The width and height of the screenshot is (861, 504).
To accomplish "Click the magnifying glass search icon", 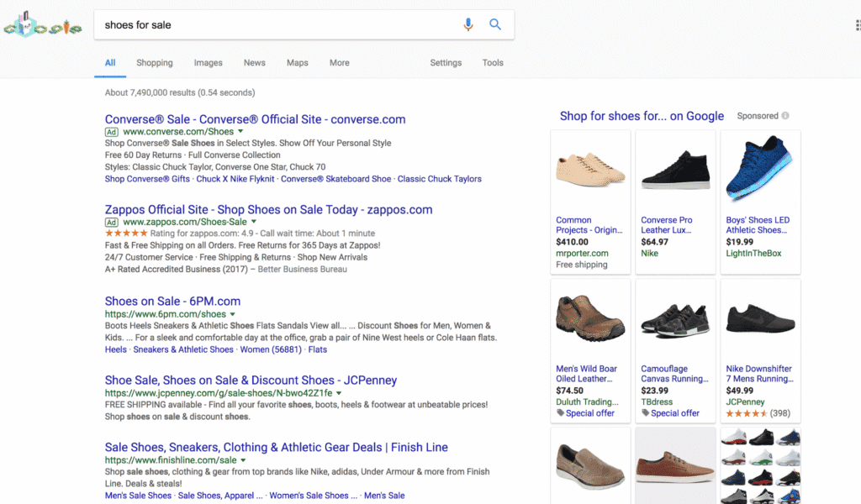I will point(495,24).
